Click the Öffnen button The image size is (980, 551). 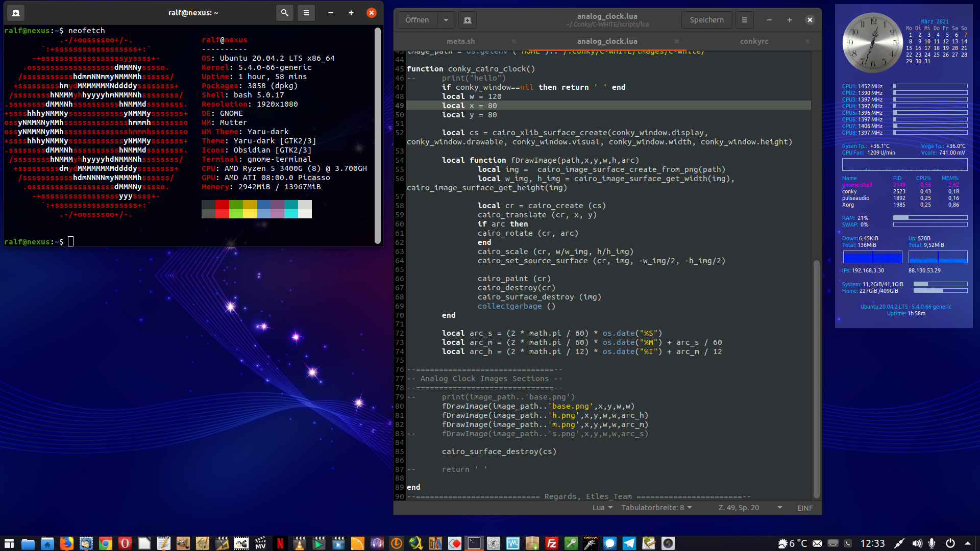coord(416,20)
